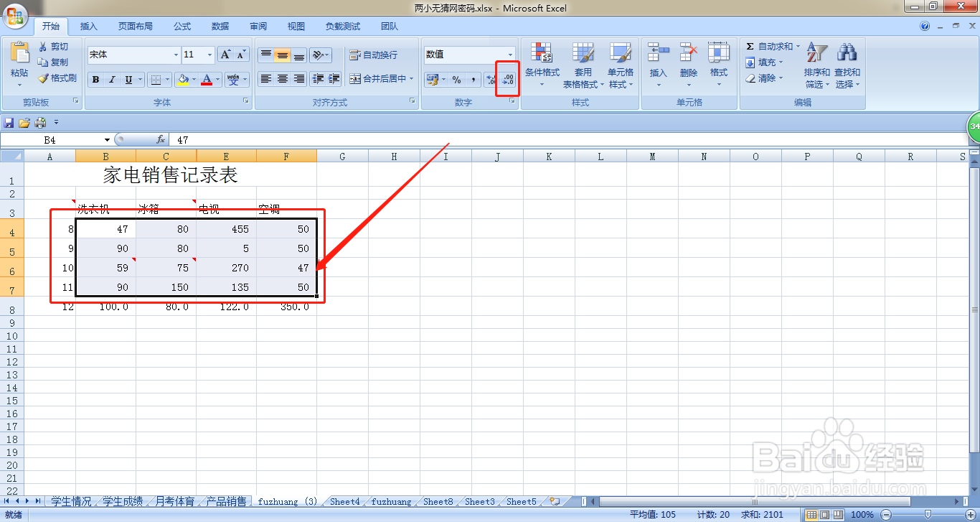
Task: Switch to the 页面布局 ribbon tab
Action: (x=136, y=27)
